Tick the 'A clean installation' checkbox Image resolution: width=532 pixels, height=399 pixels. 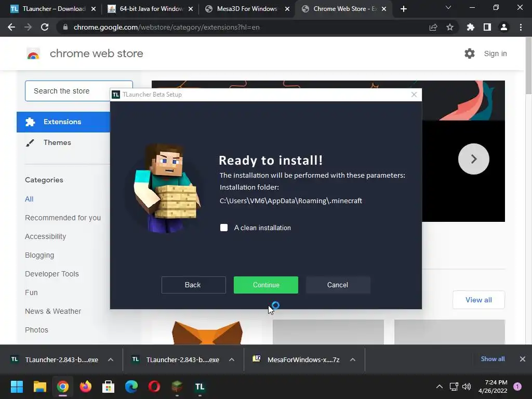[x=224, y=228]
